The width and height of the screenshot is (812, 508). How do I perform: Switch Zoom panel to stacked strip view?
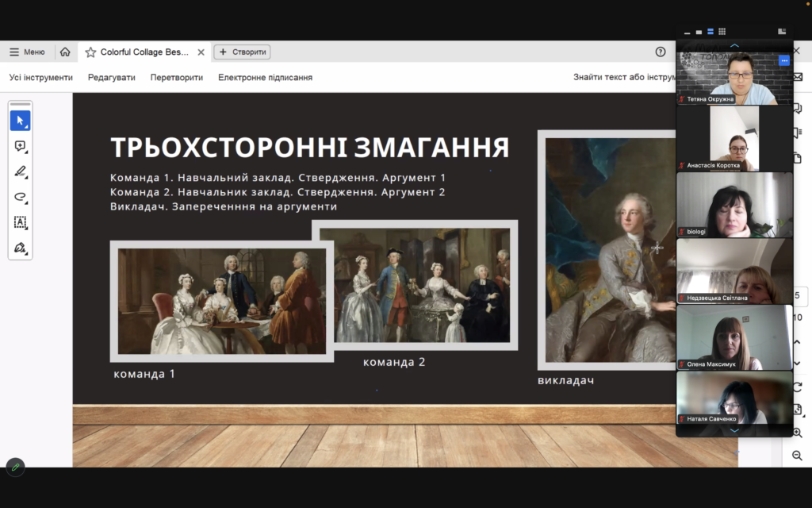click(710, 32)
